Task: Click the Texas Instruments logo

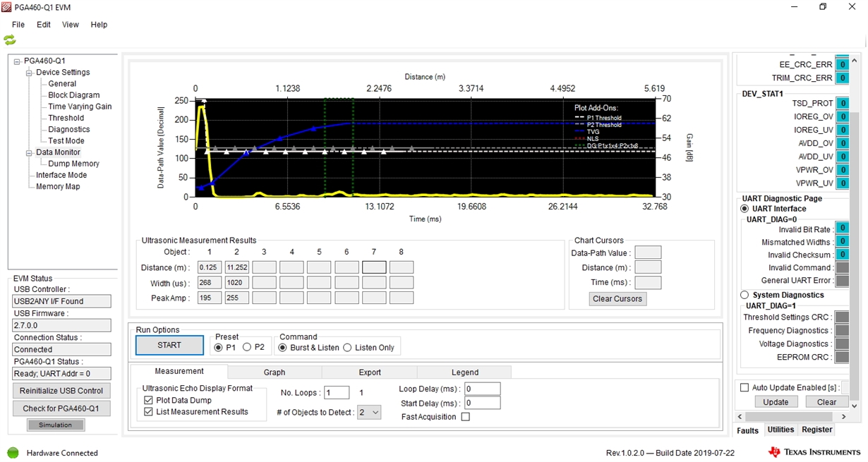Action: [x=814, y=452]
